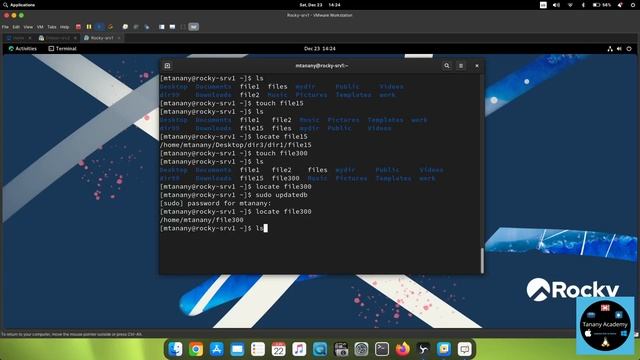Open App Store from the dock
Image resolution: width=640 pixels, height=360 pixels.
pos(216,349)
